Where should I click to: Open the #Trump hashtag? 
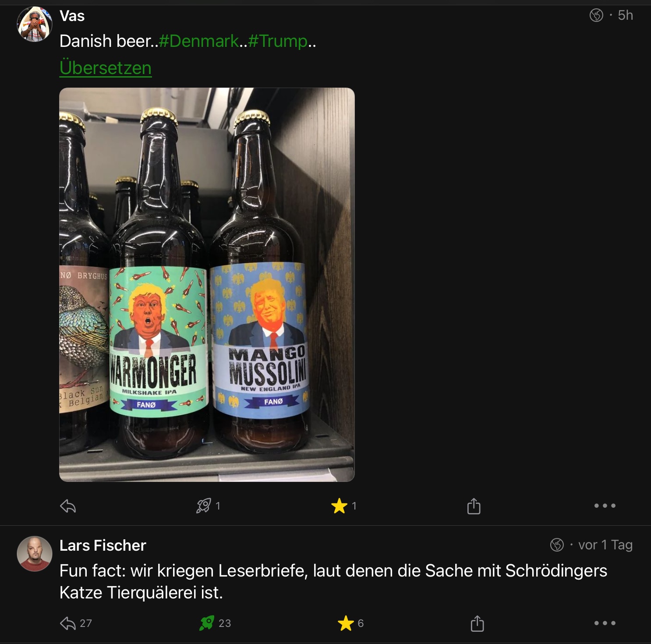click(x=278, y=41)
